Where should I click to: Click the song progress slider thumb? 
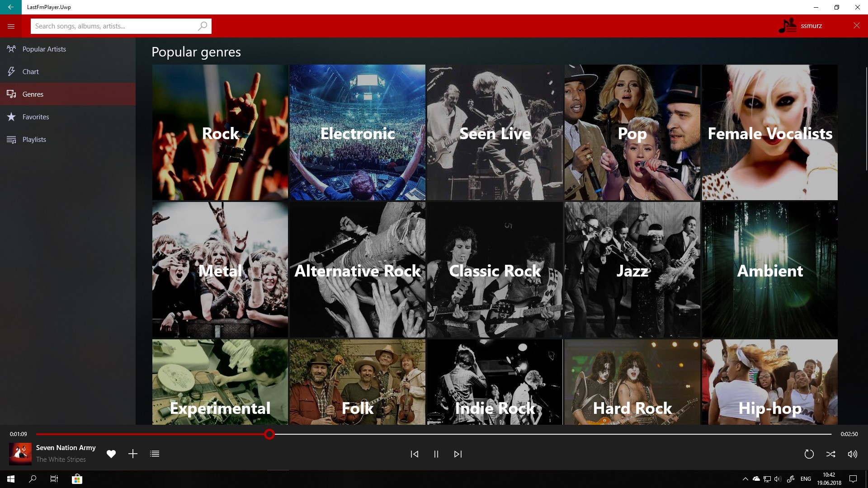tap(269, 434)
